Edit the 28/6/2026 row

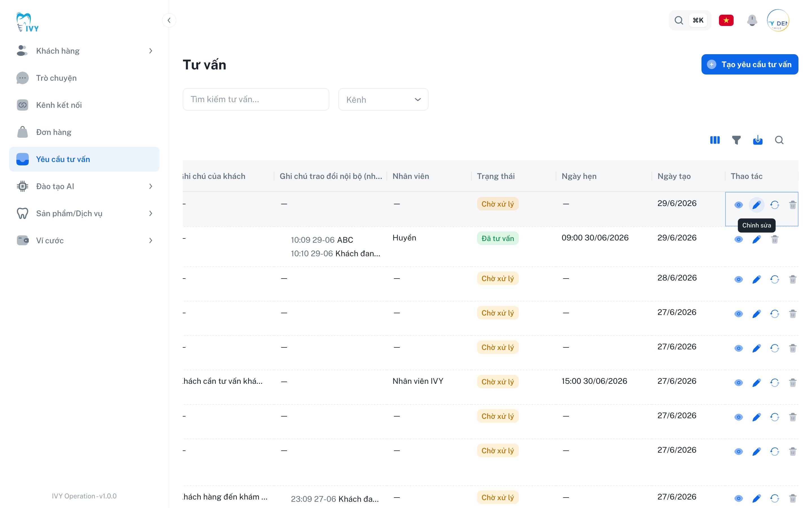pyautogui.click(x=756, y=279)
